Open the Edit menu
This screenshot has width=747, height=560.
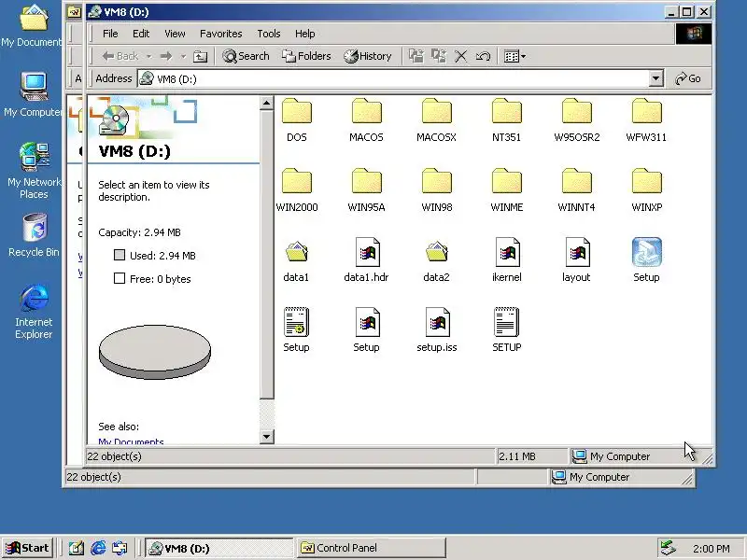[x=141, y=34]
